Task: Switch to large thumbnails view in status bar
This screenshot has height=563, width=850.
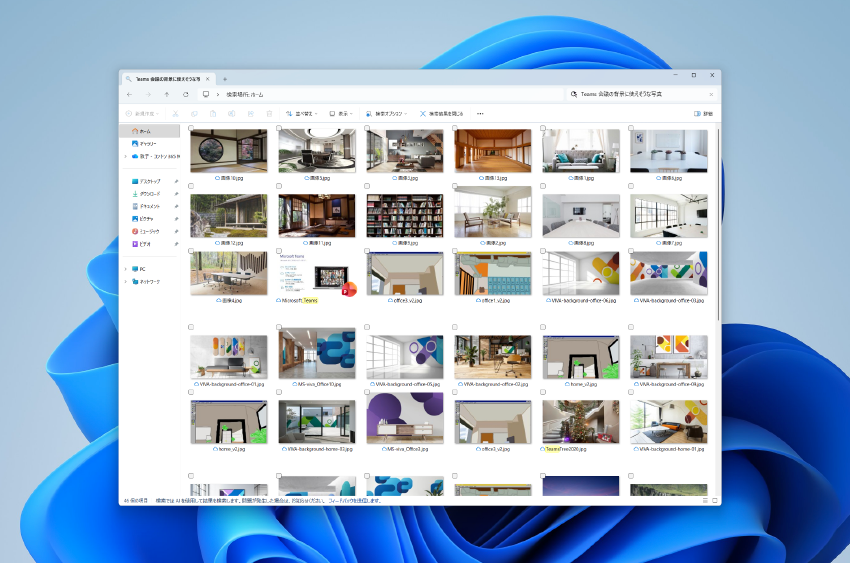Action: pyautogui.click(x=714, y=499)
